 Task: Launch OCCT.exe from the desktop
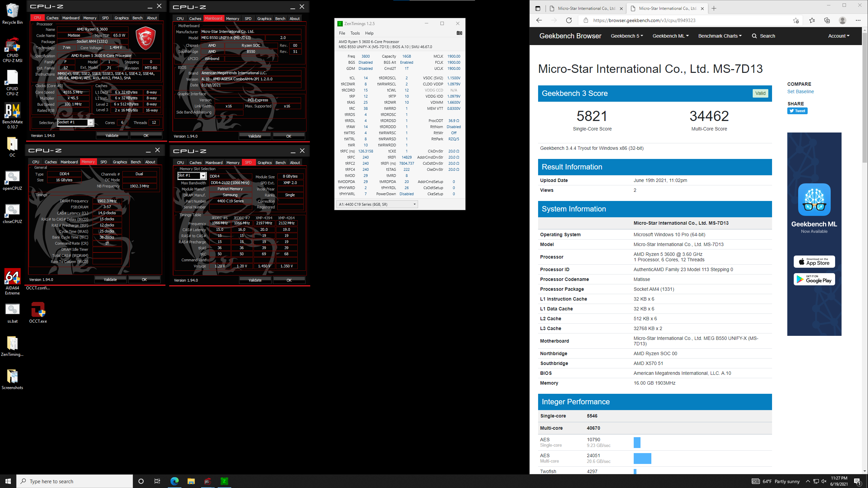click(x=38, y=313)
